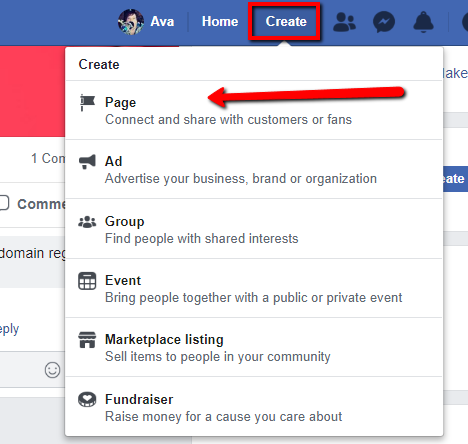Open the Messenger icon
The image size is (468, 444).
tap(384, 22)
